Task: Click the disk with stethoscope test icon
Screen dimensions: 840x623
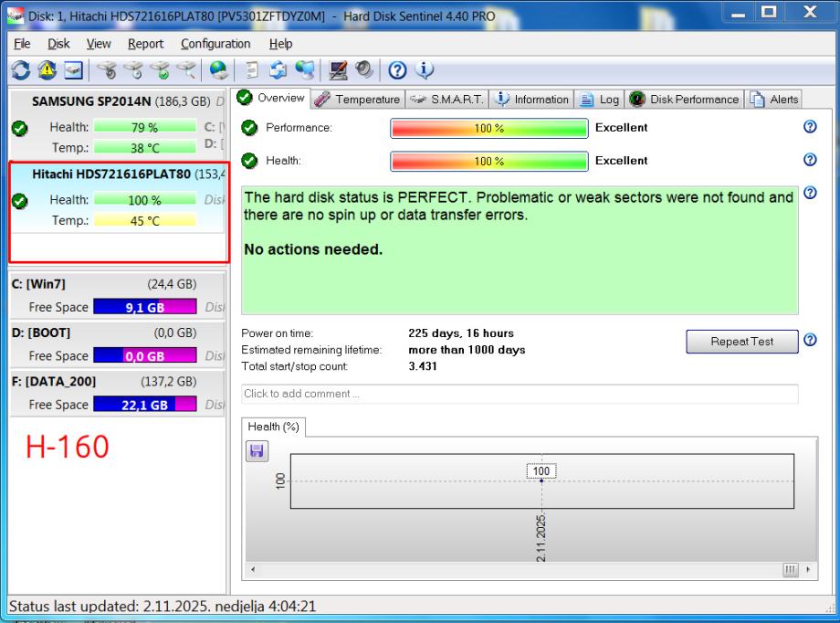Action: (107, 69)
